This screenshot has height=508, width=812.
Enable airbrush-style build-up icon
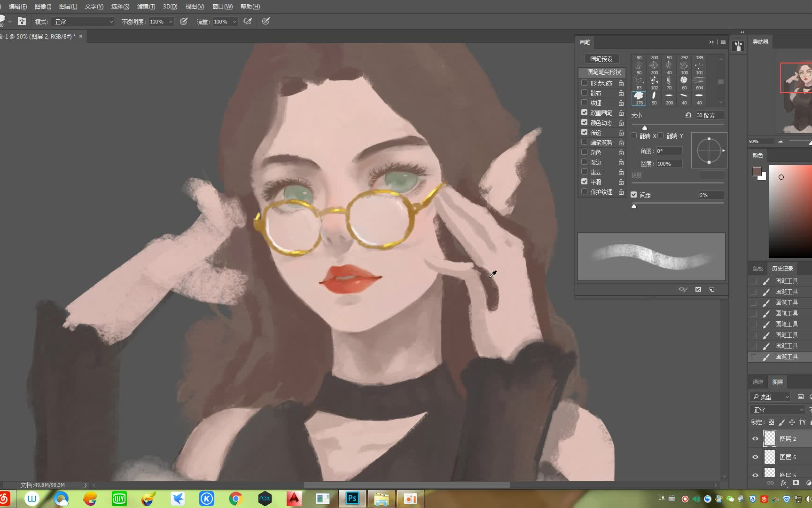[248, 21]
